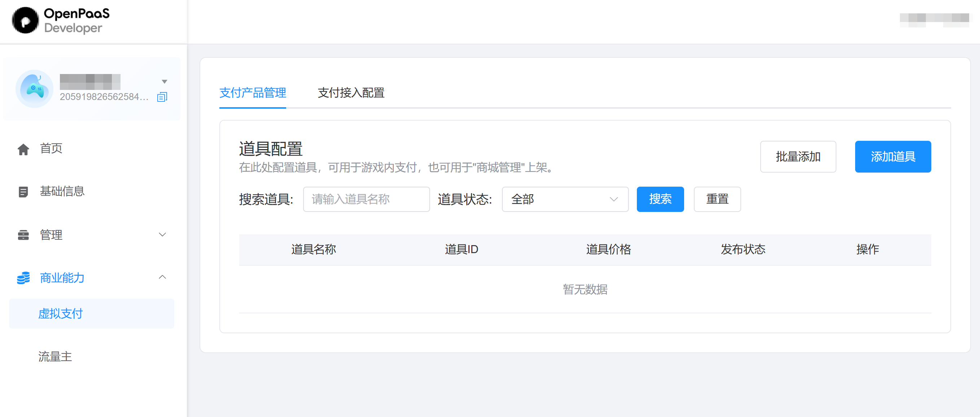Screen dimensions: 980x417
Task: Click the document icon beside 基础信息
Action: pos(23,192)
